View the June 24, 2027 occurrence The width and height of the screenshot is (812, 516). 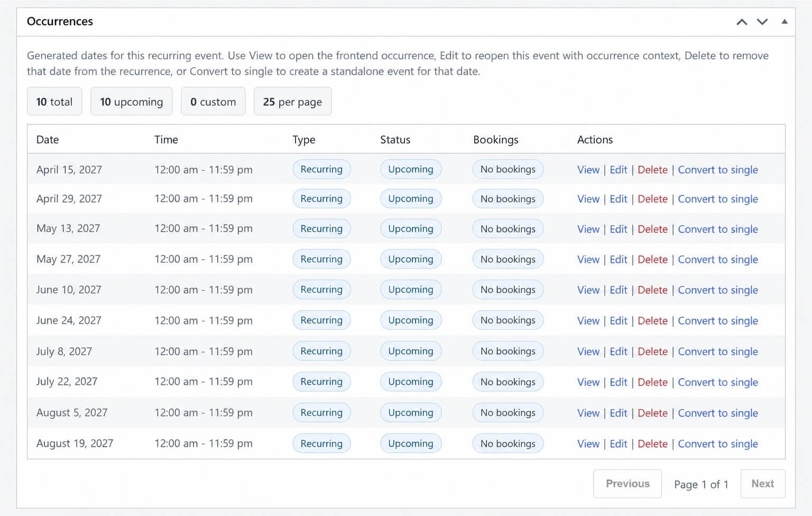(588, 320)
